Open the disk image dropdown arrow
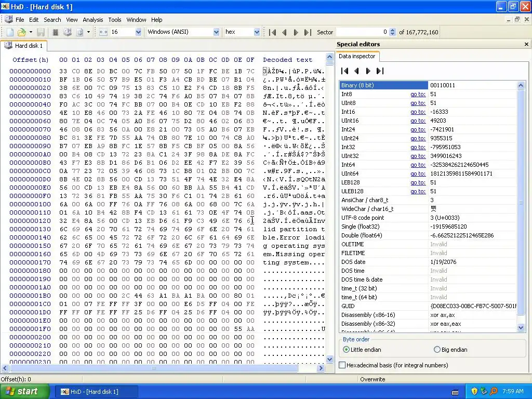This screenshot has height=399, width=532. pos(88,32)
